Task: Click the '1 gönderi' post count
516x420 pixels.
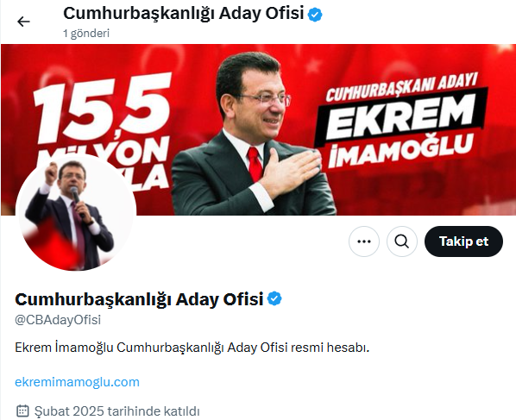Action: click(86, 34)
